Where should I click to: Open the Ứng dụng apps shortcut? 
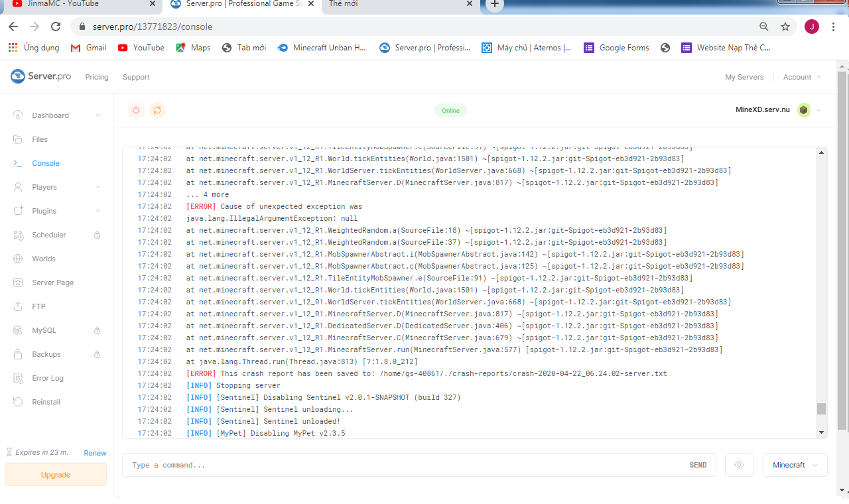pos(33,48)
